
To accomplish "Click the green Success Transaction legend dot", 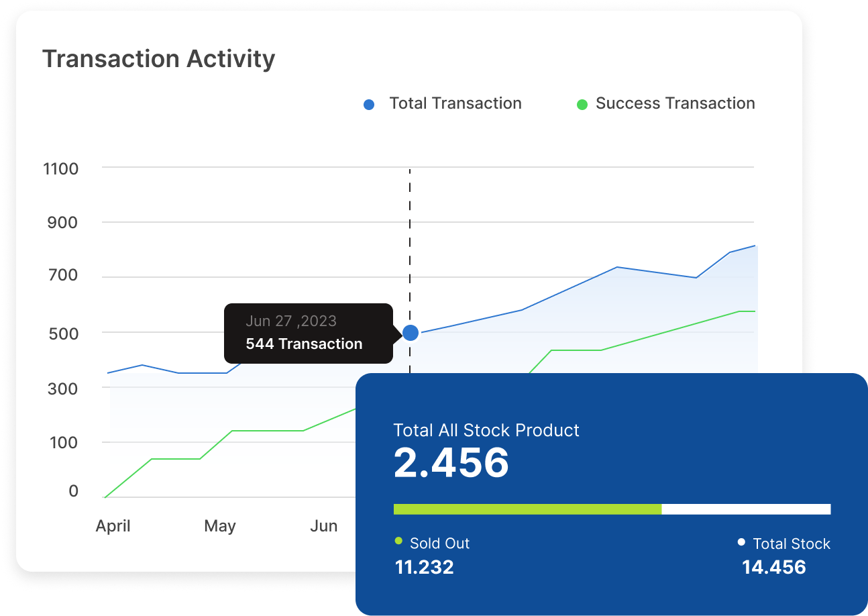I will pyautogui.click(x=582, y=105).
